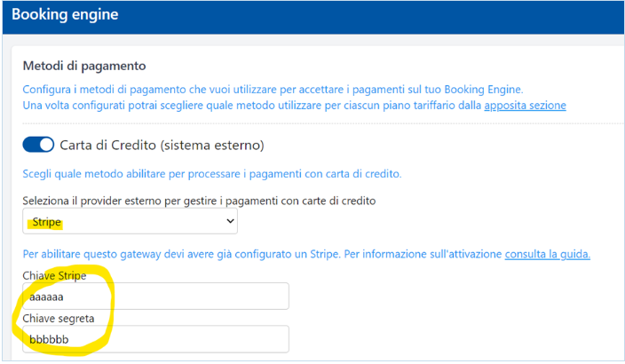The width and height of the screenshot is (625, 364).
Task: Focus the Chiave Stripe input field
Action: coord(156,296)
